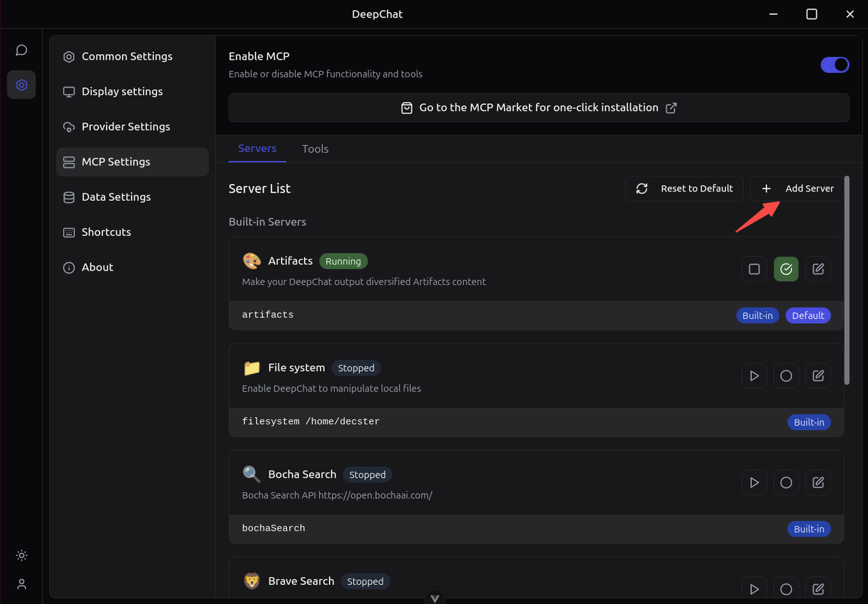868x604 pixels.
Task: Open the chat view from the sidebar
Action: coord(22,50)
